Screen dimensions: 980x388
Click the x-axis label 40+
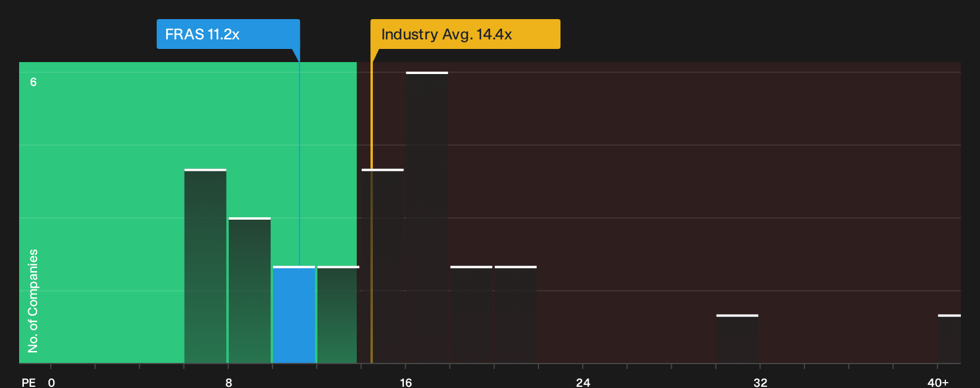[938, 383]
